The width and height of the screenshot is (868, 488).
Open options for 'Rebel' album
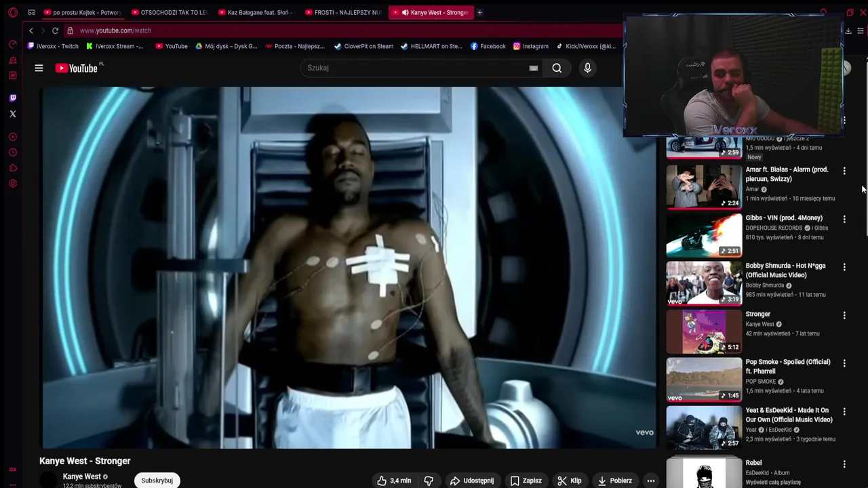tap(844, 464)
